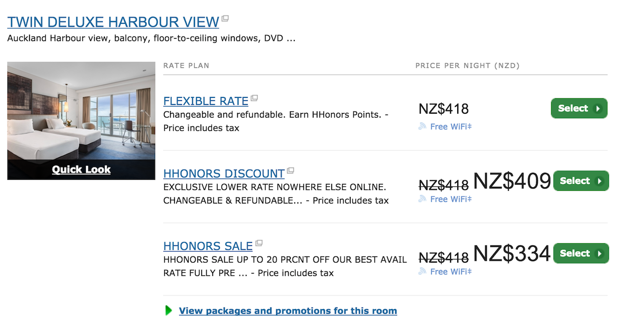The height and width of the screenshot is (334, 644).
Task: Click Free WiFi text under HHonors Sale price
Action: point(451,271)
